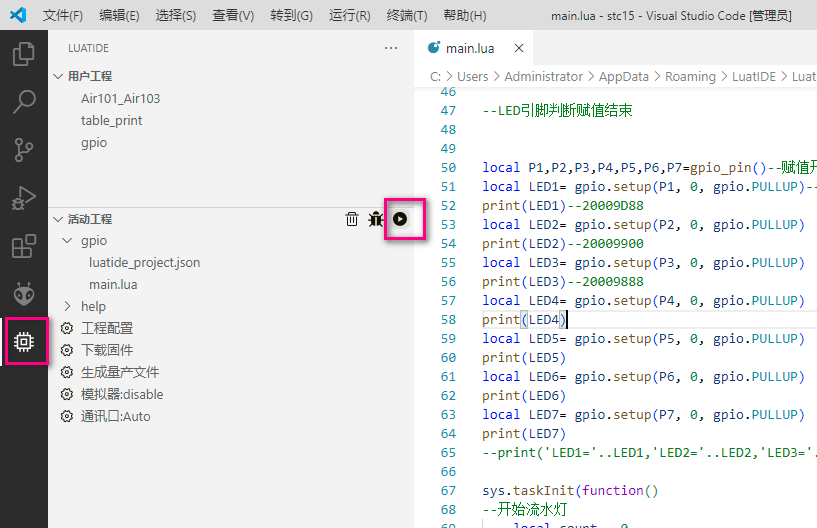Open the 帮助(H) menu
Screen dimensions: 817x528
[x=465, y=16]
